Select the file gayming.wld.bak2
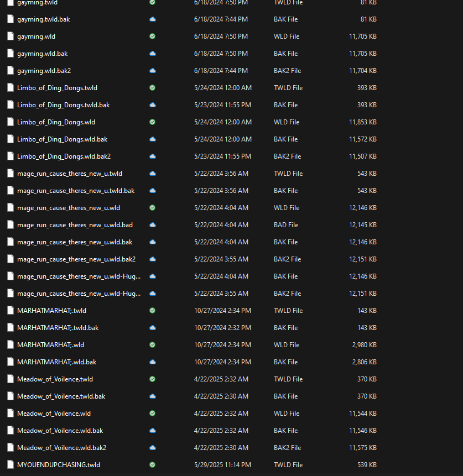The width and height of the screenshot is (463, 476). (44, 71)
